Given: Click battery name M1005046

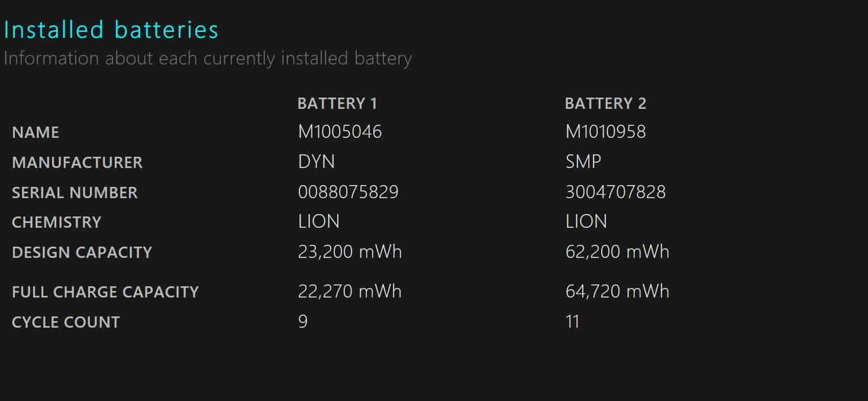Looking at the screenshot, I should coord(340,131).
